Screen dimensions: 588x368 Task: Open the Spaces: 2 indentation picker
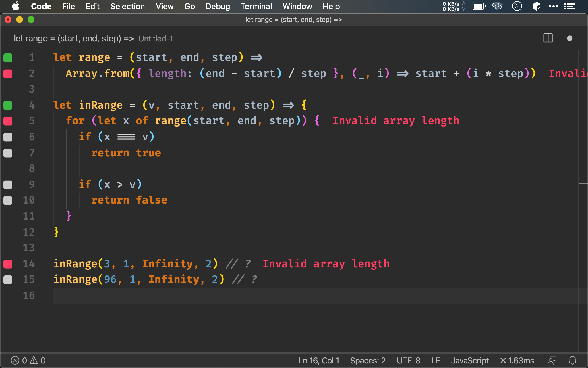click(x=367, y=360)
